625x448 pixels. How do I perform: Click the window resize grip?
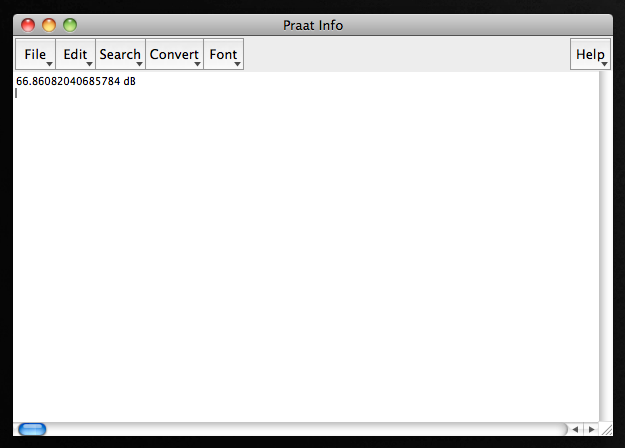click(x=606, y=429)
